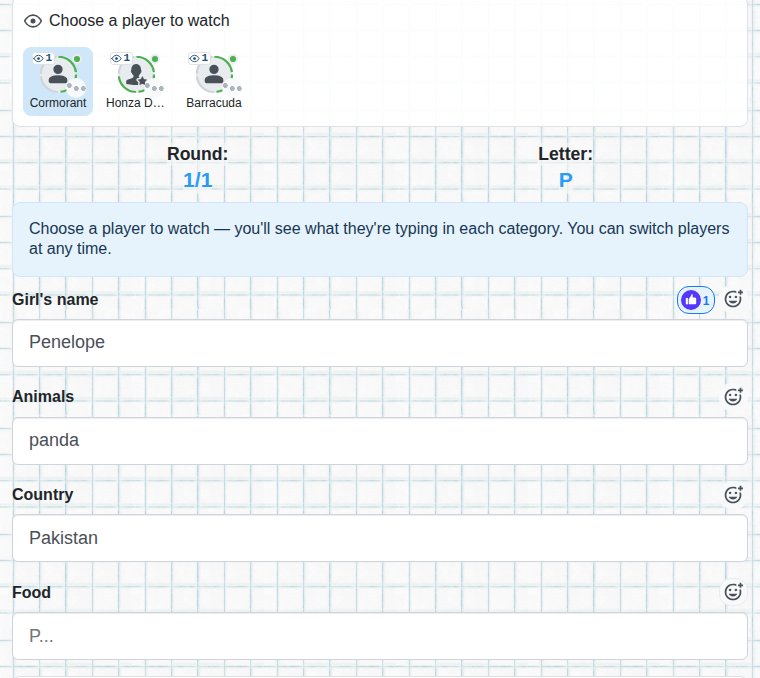Screen dimensions: 760x678
Task: Click the Barracuda name label
Action: [x=214, y=103]
